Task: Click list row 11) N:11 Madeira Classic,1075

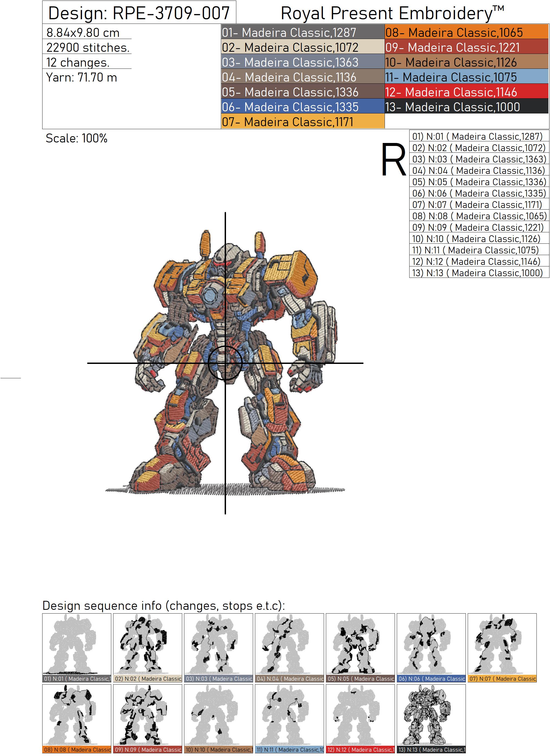Action: coord(479,250)
